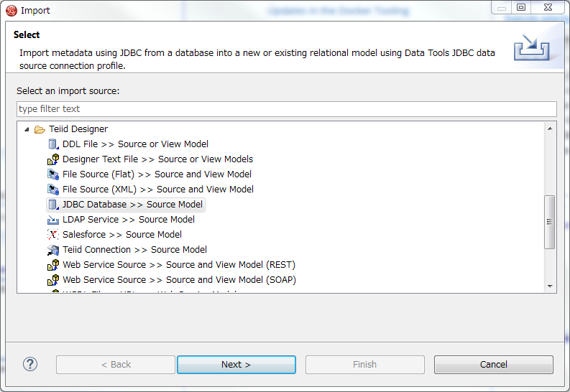The width and height of the screenshot is (570, 392).
Task: Select File Source (XML) >> Source and View Model
Action: coord(157,190)
